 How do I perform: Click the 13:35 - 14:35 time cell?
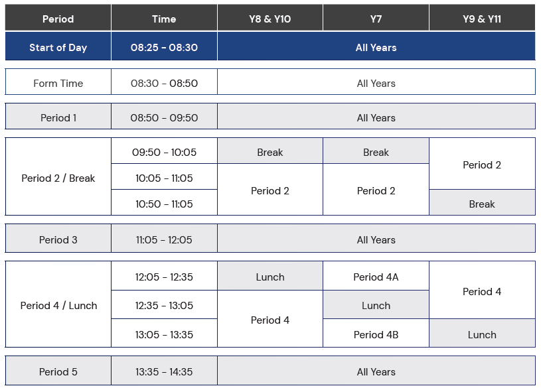tap(164, 371)
